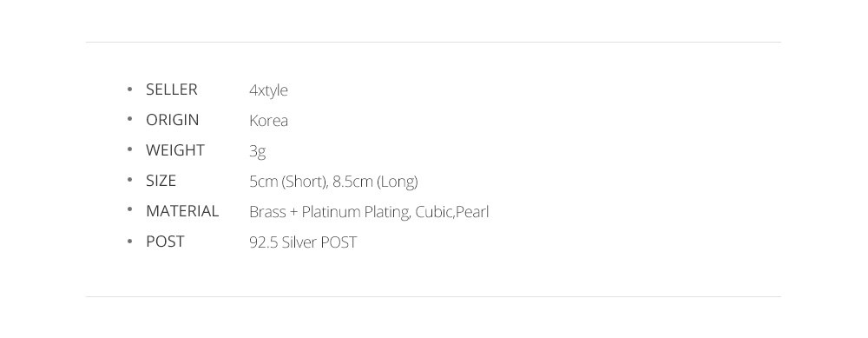Select the 3g weight value

pyautogui.click(x=258, y=152)
